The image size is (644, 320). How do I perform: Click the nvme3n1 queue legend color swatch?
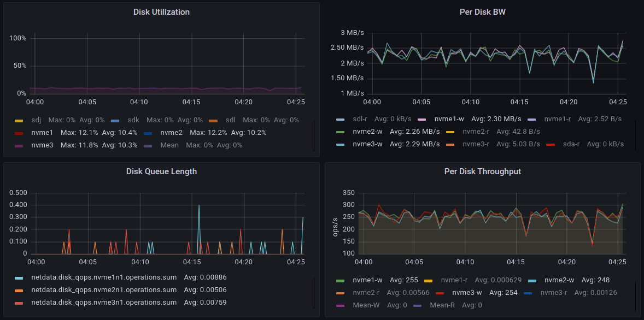pos(19,303)
